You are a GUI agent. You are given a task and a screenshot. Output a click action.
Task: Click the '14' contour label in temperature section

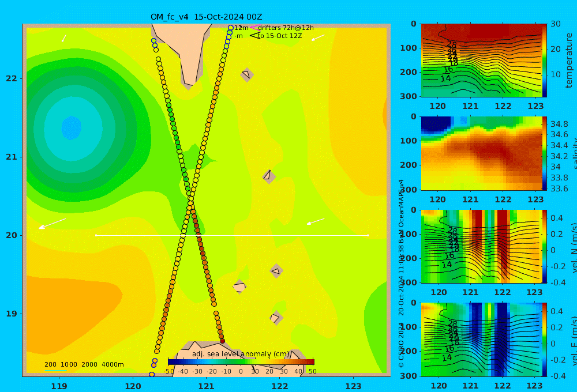pos(445,78)
